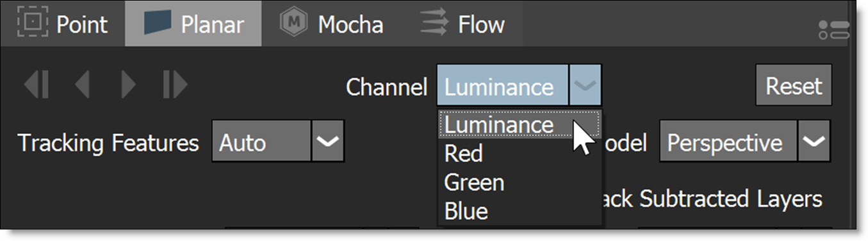Switch to the Flow tab
Image resolution: width=868 pixels, height=241 pixels.
[x=462, y=24]
